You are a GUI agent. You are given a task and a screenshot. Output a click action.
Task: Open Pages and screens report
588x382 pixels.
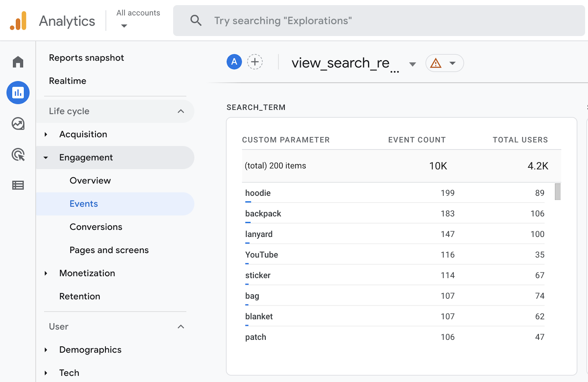(x=109, y=250)
